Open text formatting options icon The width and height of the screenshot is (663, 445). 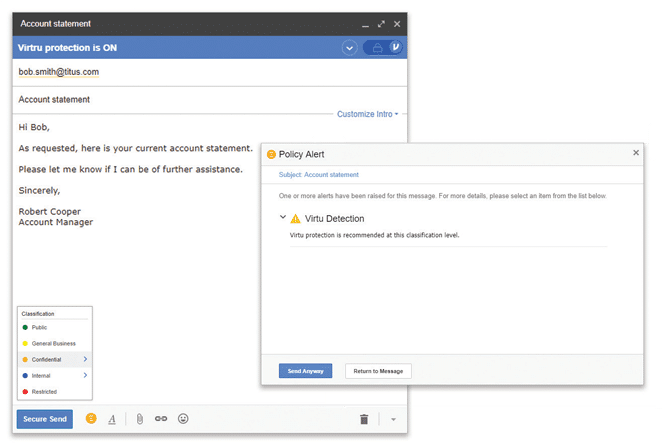tap(112, 419)
